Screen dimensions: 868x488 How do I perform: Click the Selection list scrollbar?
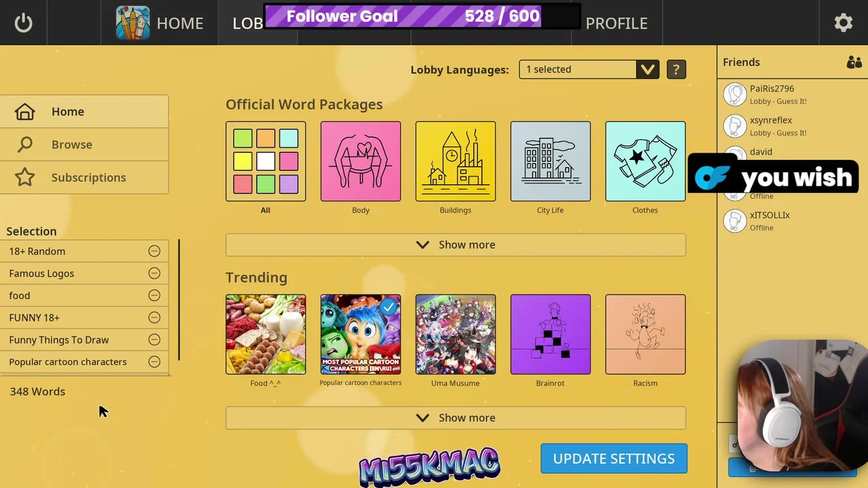click(x=179, y=300)
